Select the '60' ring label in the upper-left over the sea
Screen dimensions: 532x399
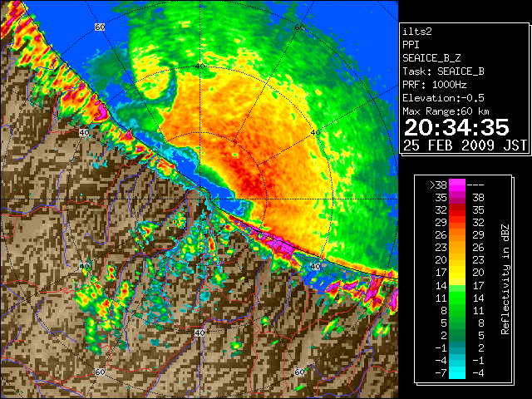pos(100,27)
